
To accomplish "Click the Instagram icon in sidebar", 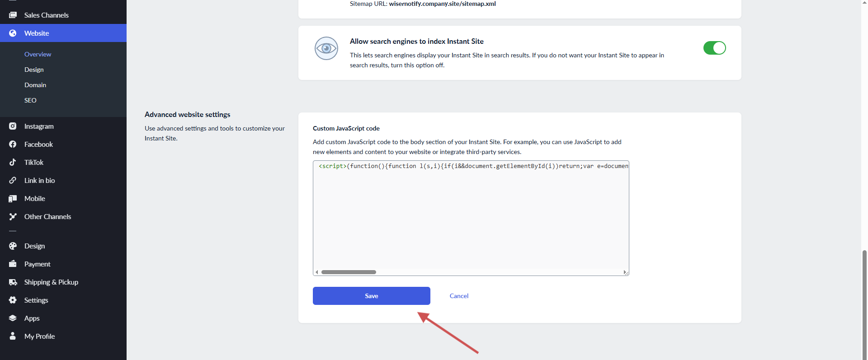I will pyautogui.click(x=13, y=126).
